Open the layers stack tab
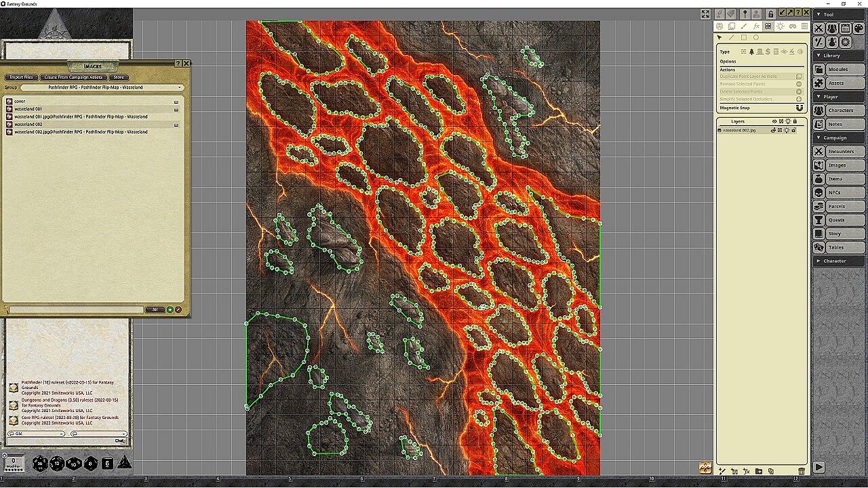 coord(732,26)
